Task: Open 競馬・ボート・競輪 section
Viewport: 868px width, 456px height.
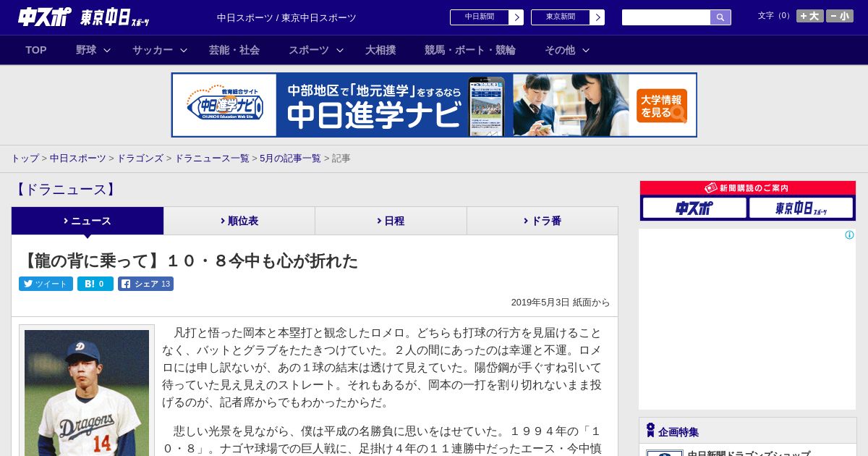Action: coord(470,50)
